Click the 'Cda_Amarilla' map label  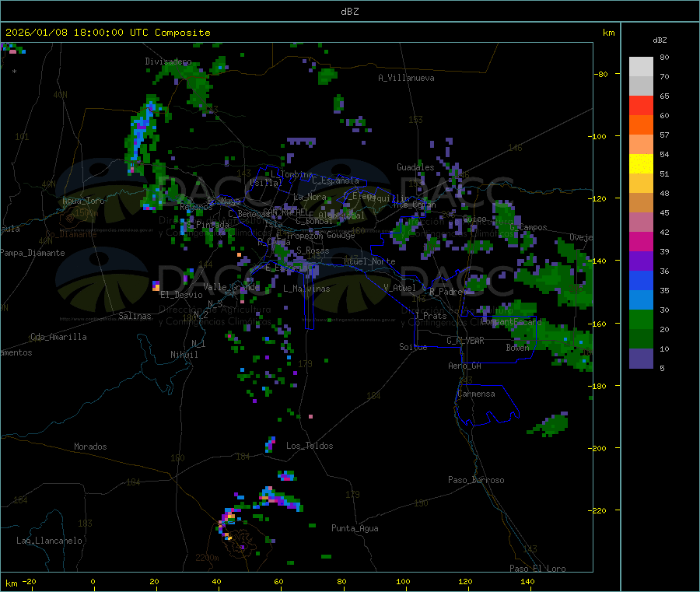(58, 337)
